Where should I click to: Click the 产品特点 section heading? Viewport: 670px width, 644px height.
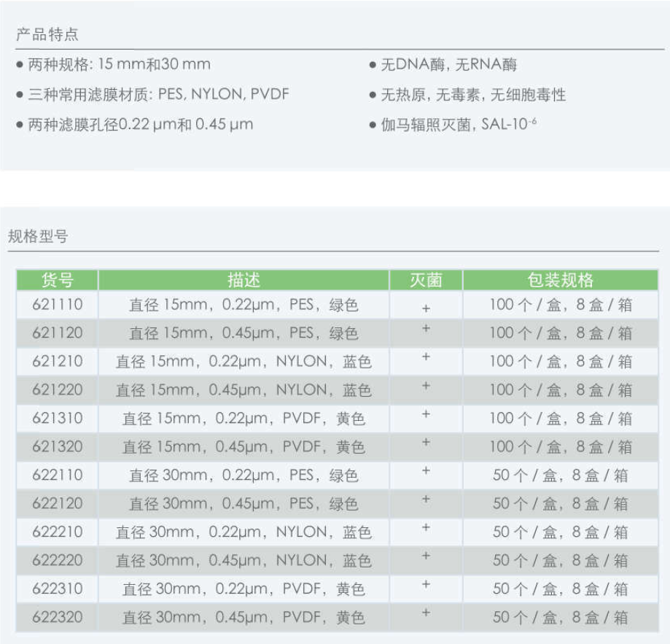point(47,34)
